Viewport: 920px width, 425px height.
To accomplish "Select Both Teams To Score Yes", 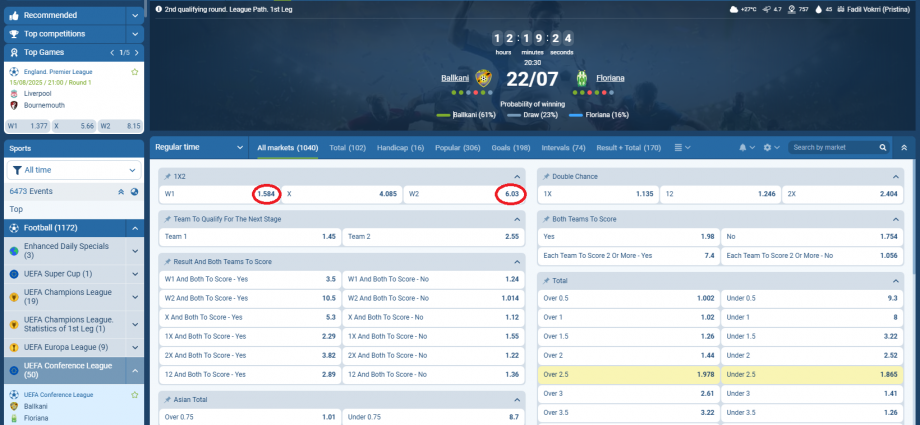I will click(x=628, y=237).
